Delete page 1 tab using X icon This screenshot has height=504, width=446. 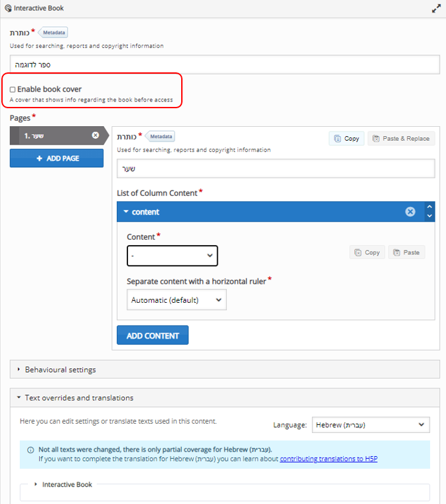pos(96,135)
